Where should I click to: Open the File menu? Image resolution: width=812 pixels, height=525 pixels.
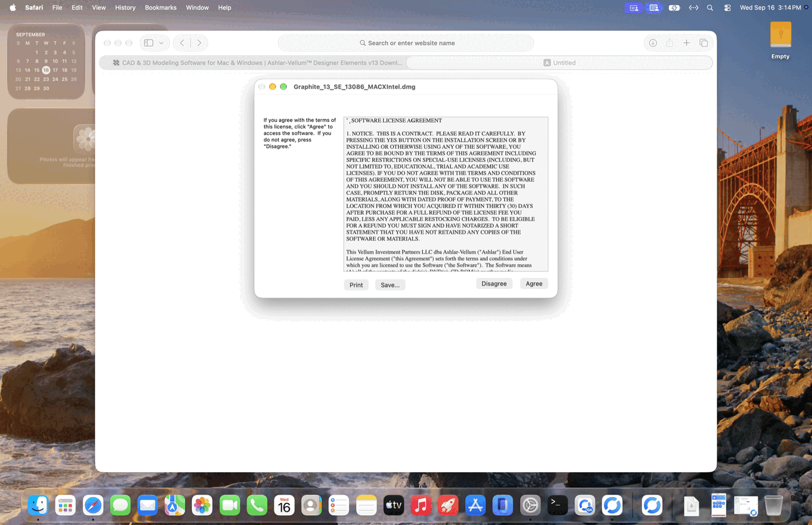click(x=57, y=8)
